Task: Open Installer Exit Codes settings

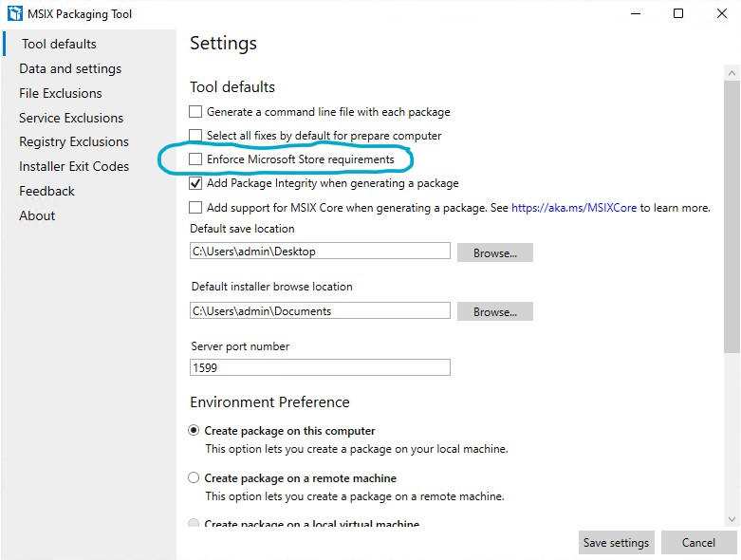Action: (x=74, y=166)
